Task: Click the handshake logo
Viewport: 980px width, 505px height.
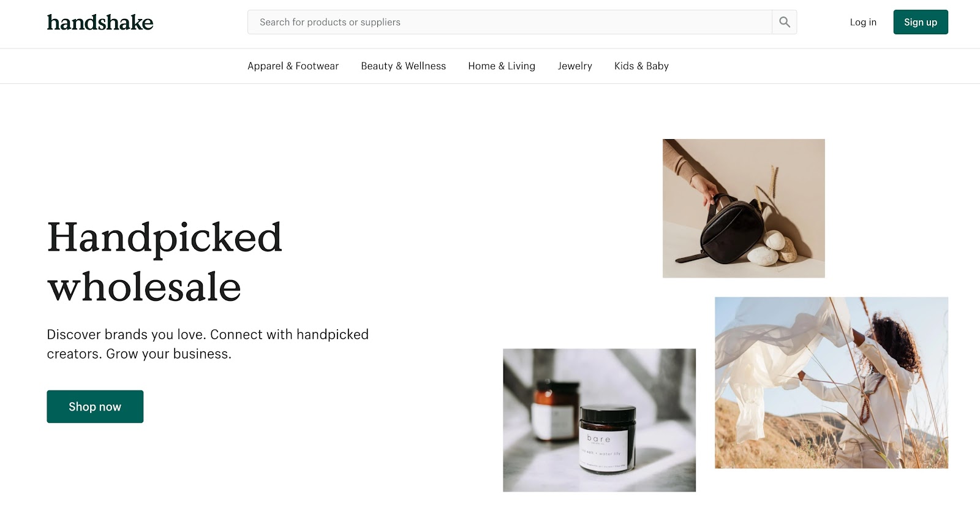Action: coord(100,22)
